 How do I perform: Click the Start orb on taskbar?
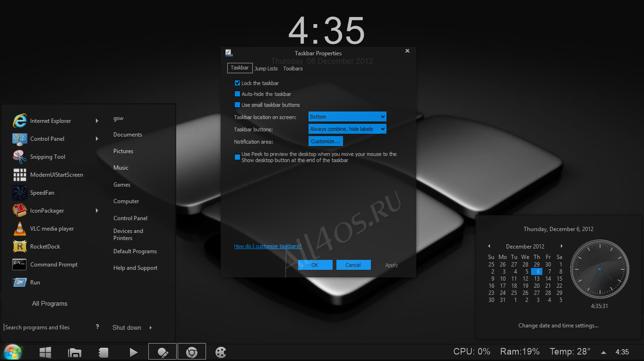tap(12, 352)
